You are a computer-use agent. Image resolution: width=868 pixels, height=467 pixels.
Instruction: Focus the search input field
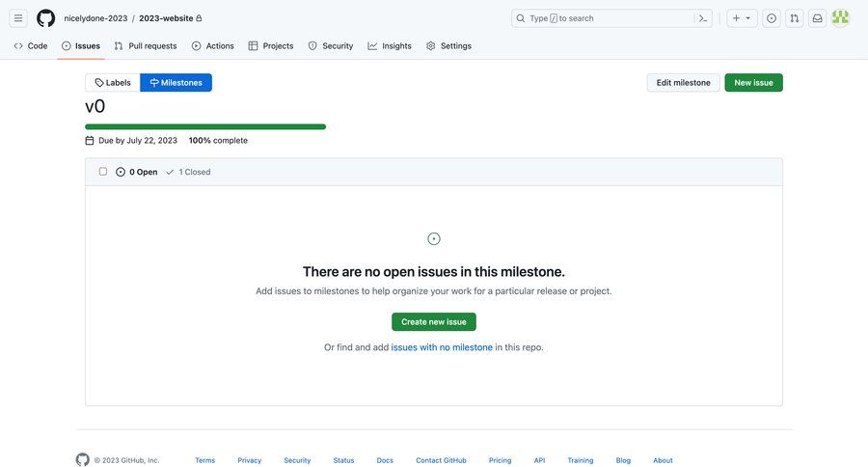(x=611, y=18)
